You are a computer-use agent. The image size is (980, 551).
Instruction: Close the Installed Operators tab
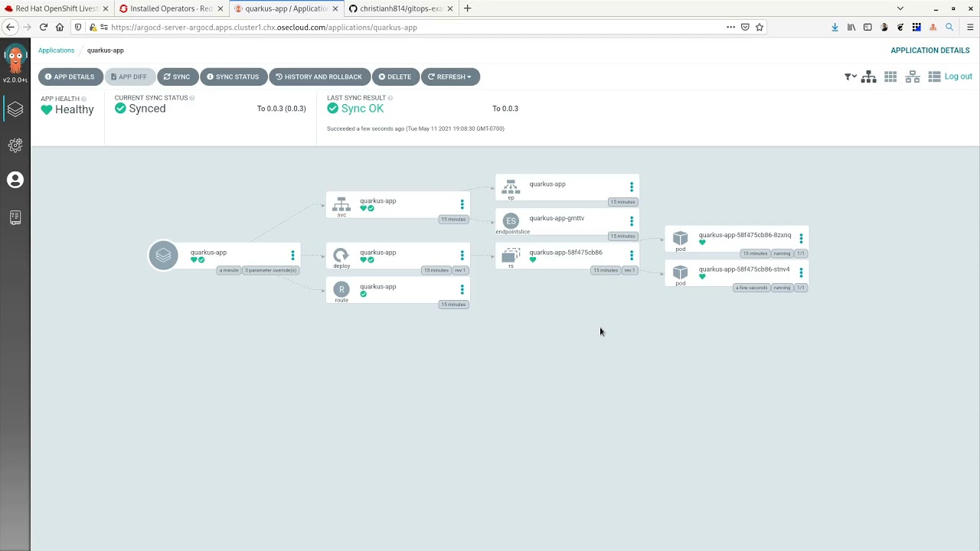pos(220,8)
